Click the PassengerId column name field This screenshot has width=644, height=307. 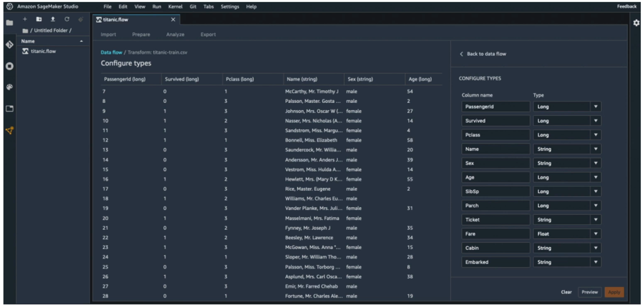coord(496,107)
